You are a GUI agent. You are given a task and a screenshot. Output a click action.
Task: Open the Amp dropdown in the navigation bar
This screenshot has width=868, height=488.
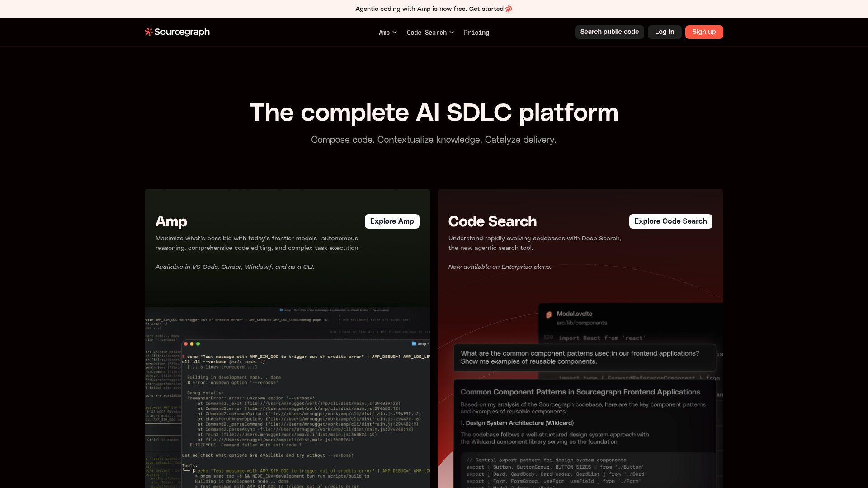pyautogui.click(x=387, y=32)
